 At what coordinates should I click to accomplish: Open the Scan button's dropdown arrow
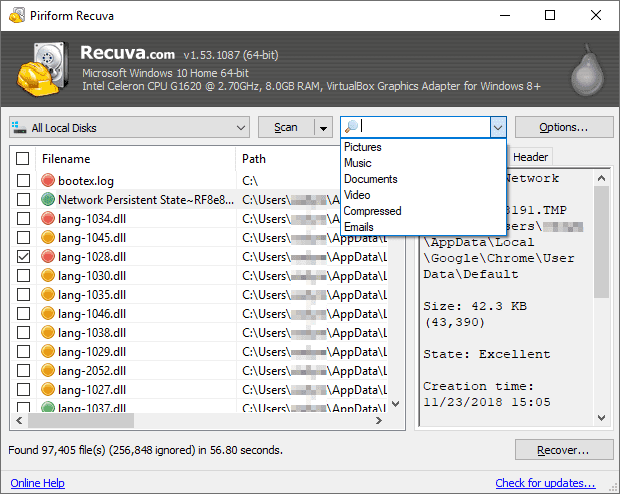[x=323, y=128]
